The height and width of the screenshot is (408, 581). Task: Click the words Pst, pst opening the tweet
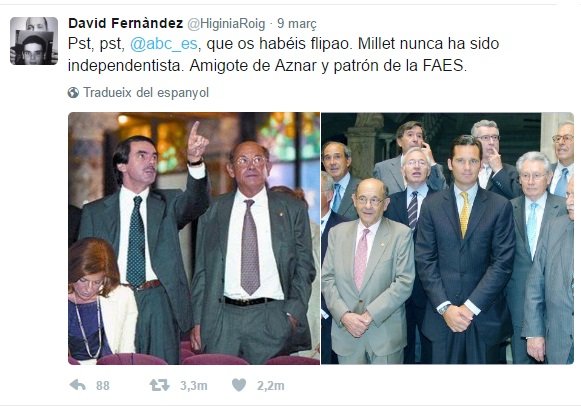(96, 44)
